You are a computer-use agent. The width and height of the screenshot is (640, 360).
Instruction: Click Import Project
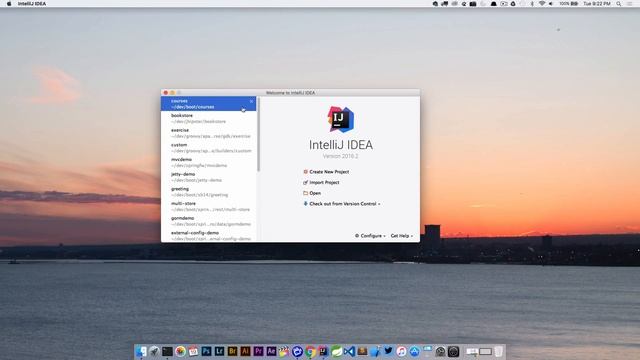pos(321,182)
